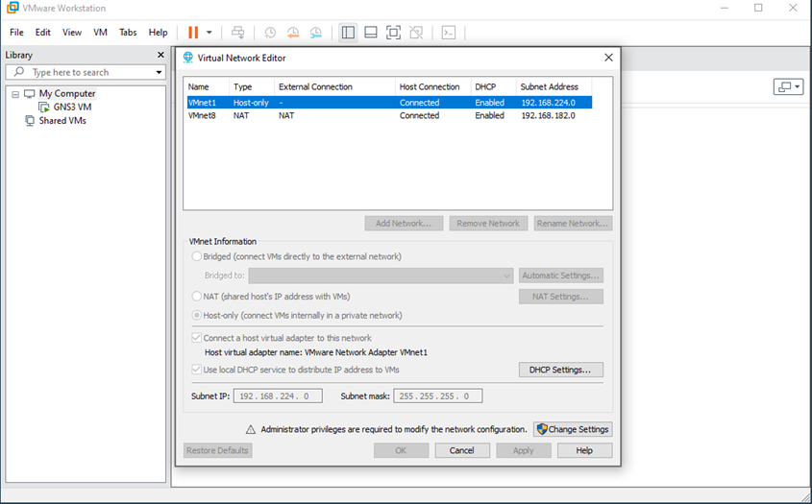Click the Subnet mask input field
Viewport: 812px width, 504px height.
pyautogui.click(x=438, y=396)
